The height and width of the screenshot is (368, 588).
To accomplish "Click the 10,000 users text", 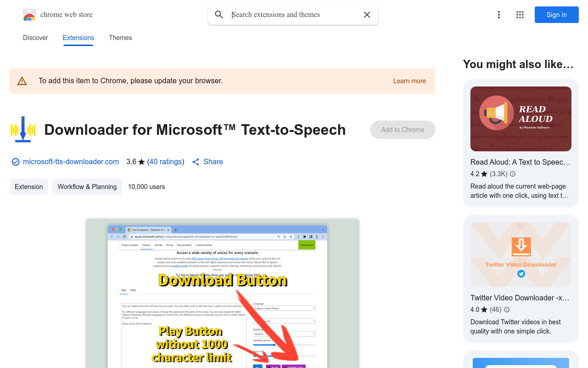I will tap(147, 187).
